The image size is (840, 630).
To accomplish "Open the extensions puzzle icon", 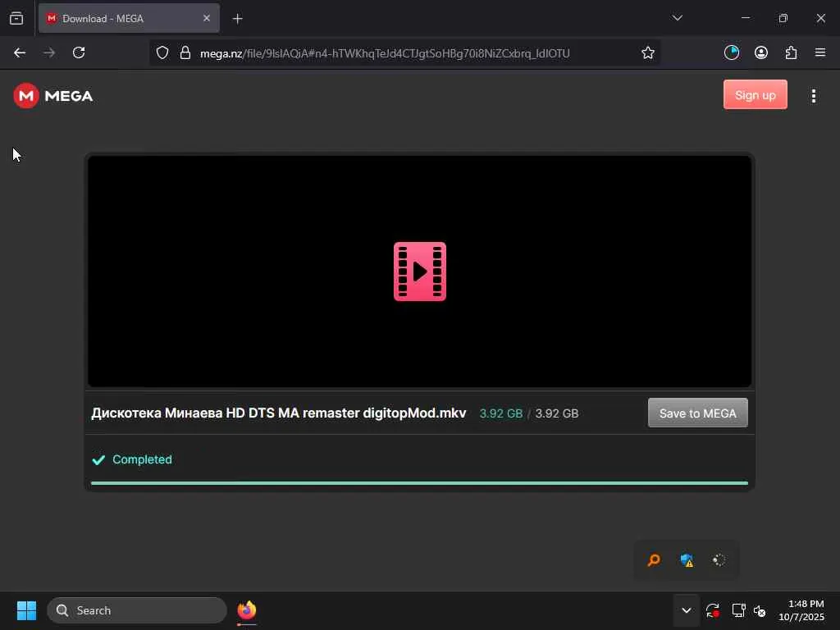I will point(791,52).
